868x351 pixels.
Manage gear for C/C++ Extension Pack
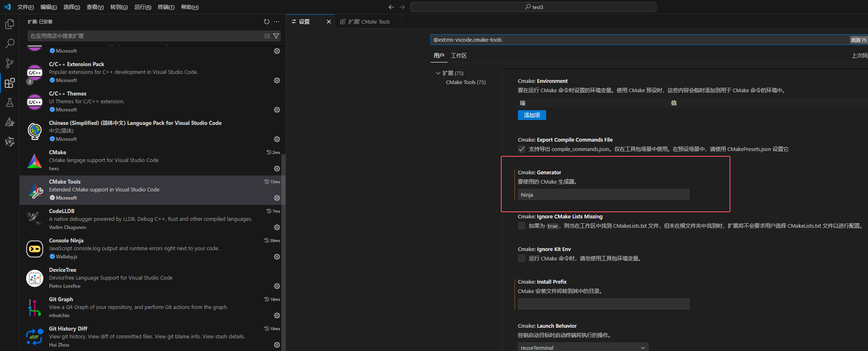277,80
